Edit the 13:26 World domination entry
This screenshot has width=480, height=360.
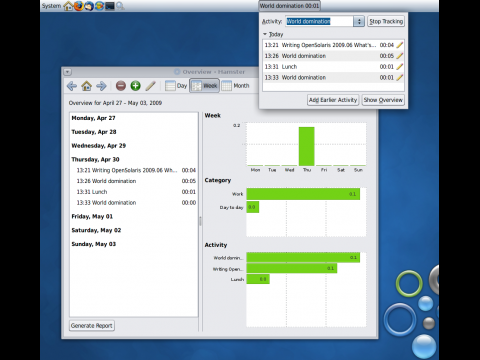399,56
